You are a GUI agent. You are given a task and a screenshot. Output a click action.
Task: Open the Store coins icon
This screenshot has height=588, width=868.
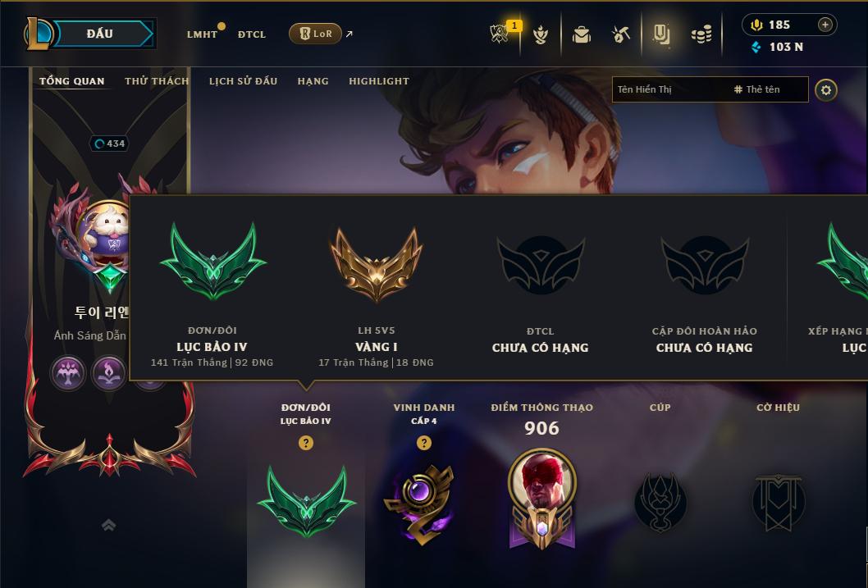[701, 34]
